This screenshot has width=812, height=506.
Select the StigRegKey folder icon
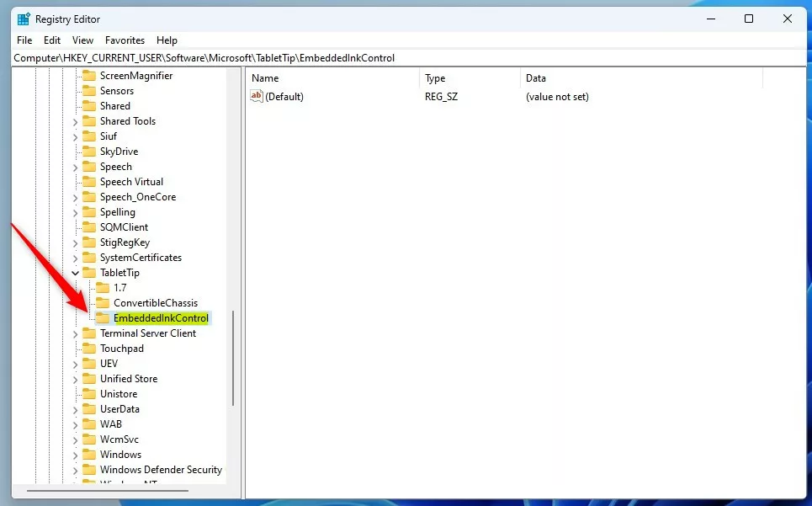click(89, 242)
